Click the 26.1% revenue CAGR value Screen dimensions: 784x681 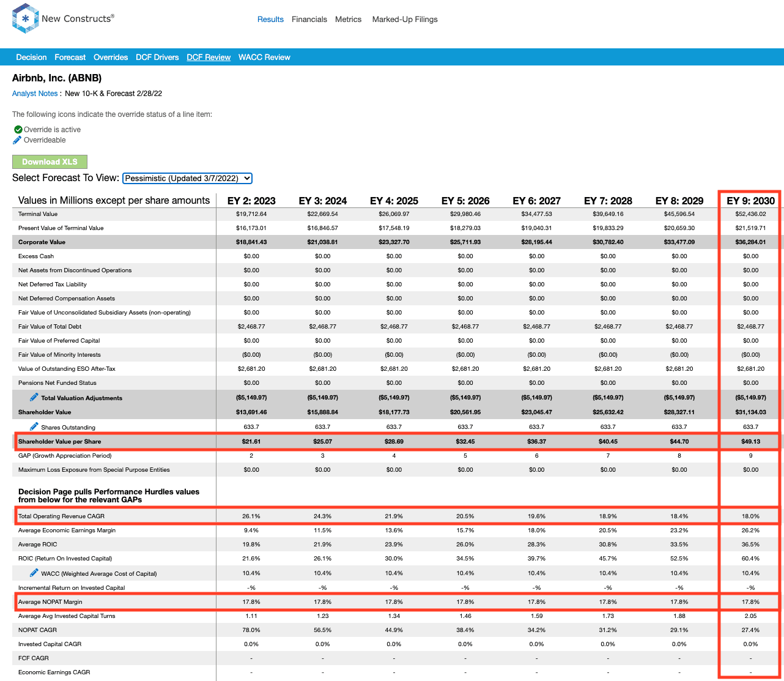click(251, 516)
